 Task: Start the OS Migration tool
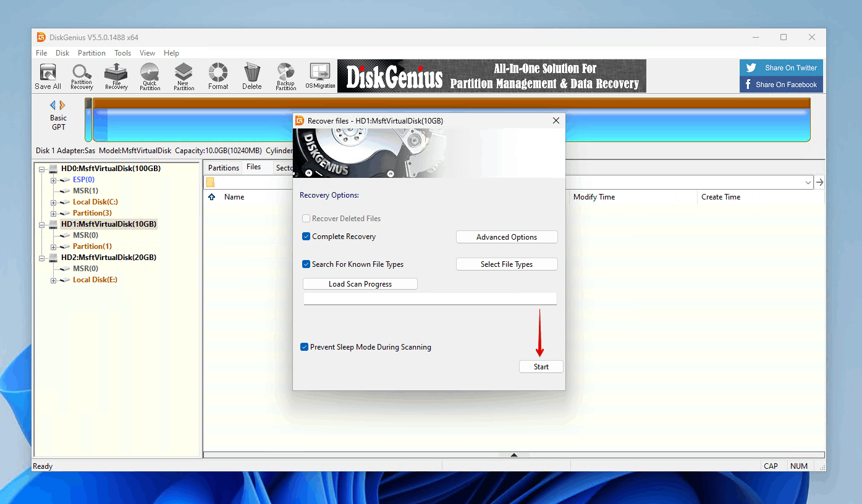(x=320, y=77)
